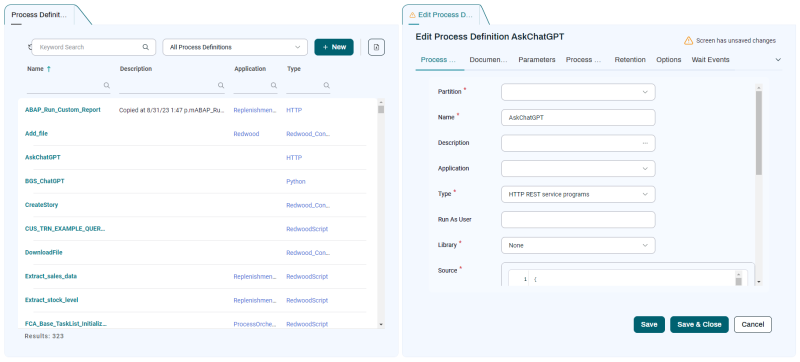Click the magnifier icon in Keyword Search

[145, 47]
